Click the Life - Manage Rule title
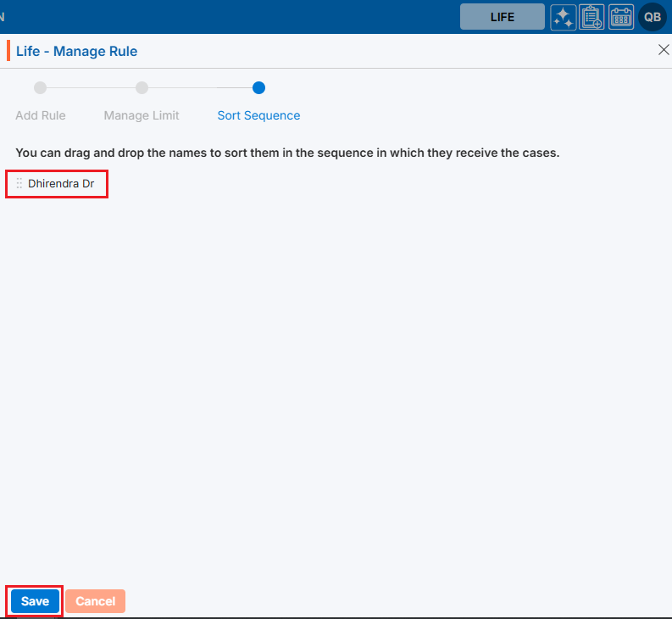The image size is (672, 619). (x=76, y=52)
